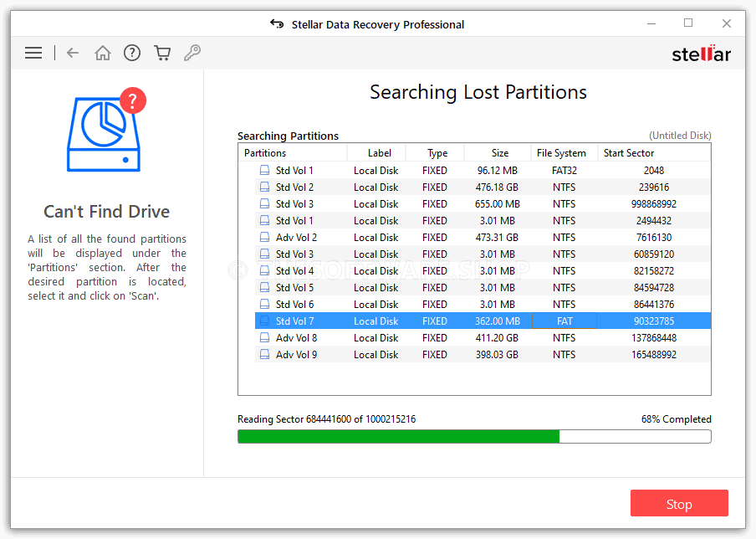Click the disk icon for start sector 2494432

pos(265,220)
